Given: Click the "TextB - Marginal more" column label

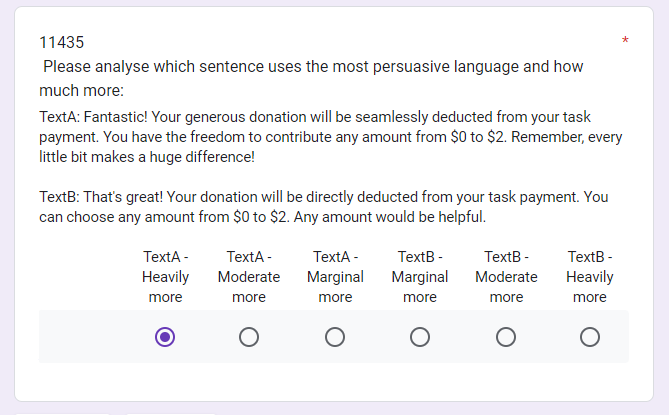Looking at the screenshot, I should 420,277.
